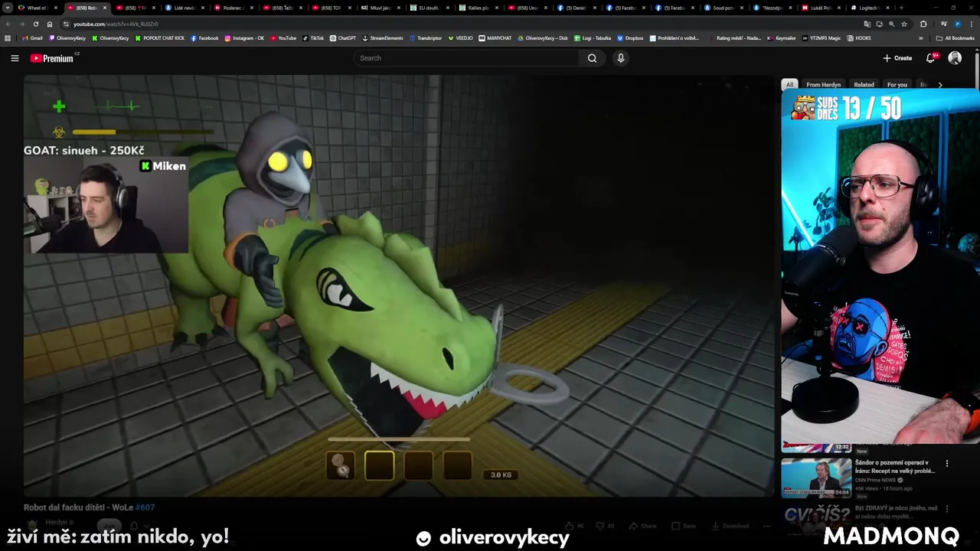Screen dimensions: 980x551
Task: Open the Gmail bookmark
Action: 33,37
